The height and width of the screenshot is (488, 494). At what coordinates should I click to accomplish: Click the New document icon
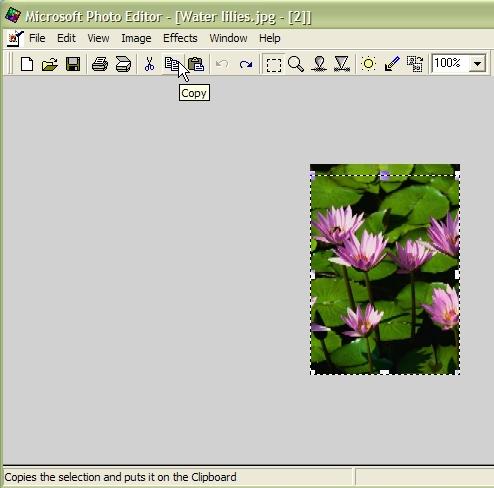point(27,64)
